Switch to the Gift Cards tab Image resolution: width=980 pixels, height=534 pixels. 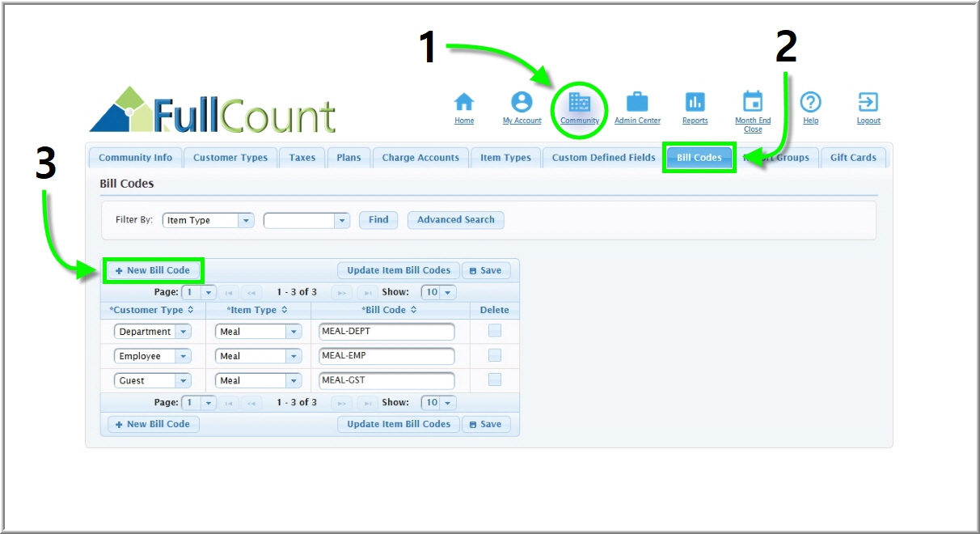pos(853,158)
